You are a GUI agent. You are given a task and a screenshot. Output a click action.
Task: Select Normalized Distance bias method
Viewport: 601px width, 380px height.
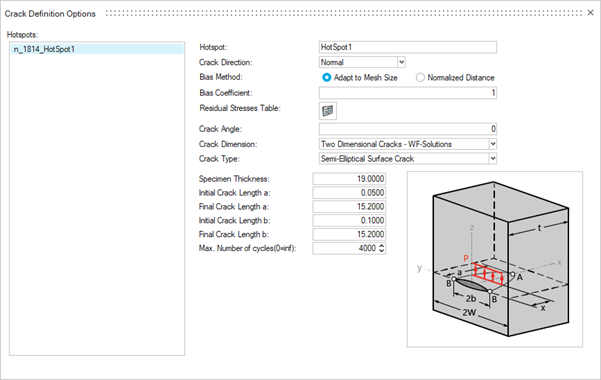(455, 77)
